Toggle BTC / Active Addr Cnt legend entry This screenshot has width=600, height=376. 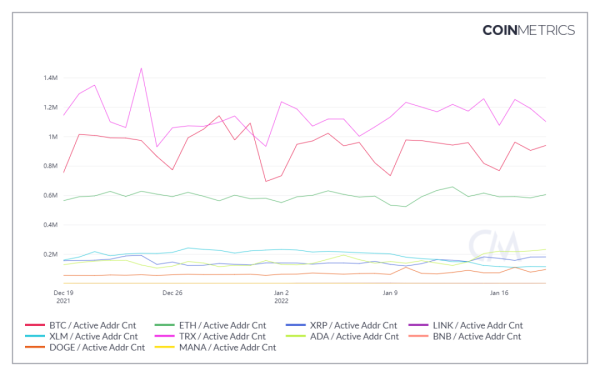point(80,326)
